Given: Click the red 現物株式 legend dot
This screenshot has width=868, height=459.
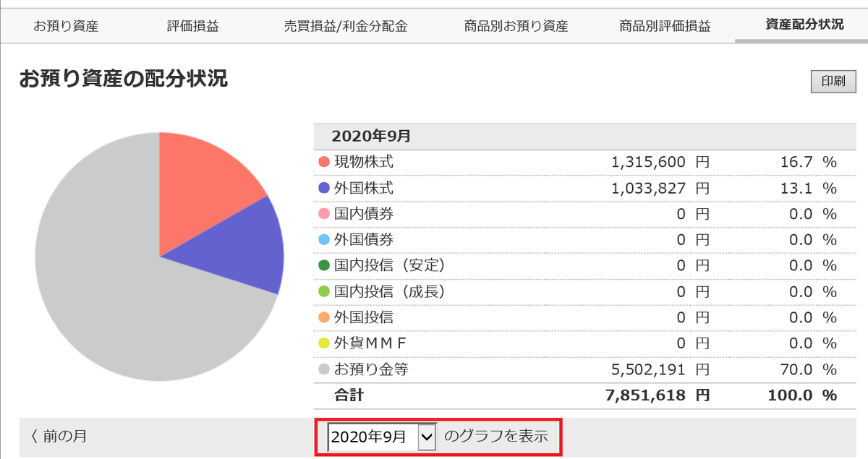Looking at the screenshot, I should coord(324,162).
